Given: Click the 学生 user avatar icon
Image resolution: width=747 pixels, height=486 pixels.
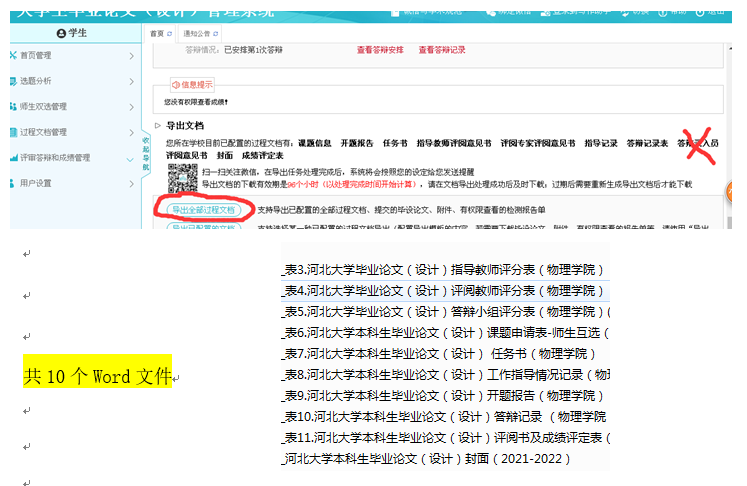Looking at the screenshot, I should click(x=61, y=33).
